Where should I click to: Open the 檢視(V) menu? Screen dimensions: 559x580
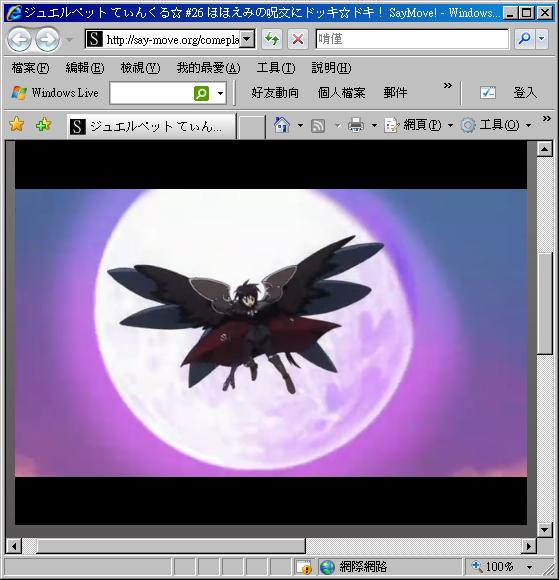(140, 68)
